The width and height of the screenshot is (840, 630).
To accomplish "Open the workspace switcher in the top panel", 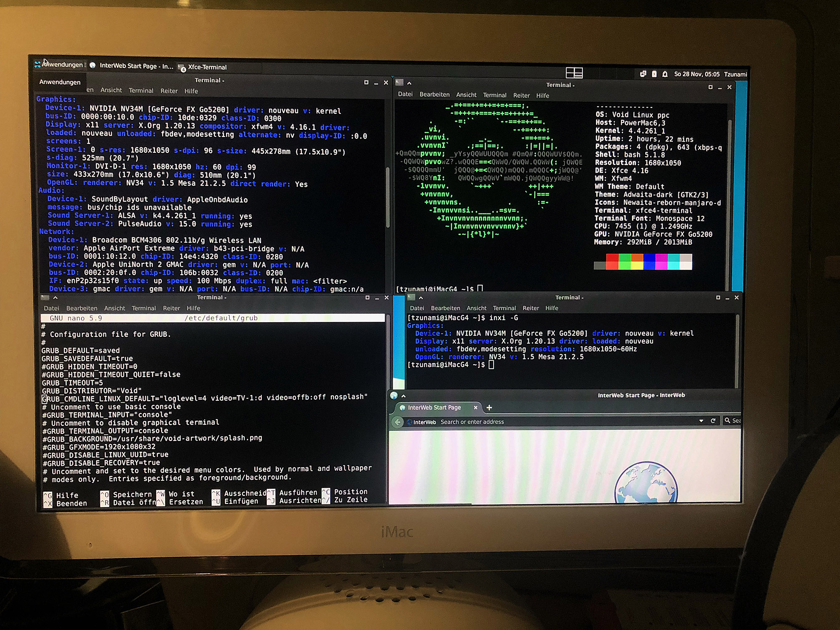I will pos(574,73).
